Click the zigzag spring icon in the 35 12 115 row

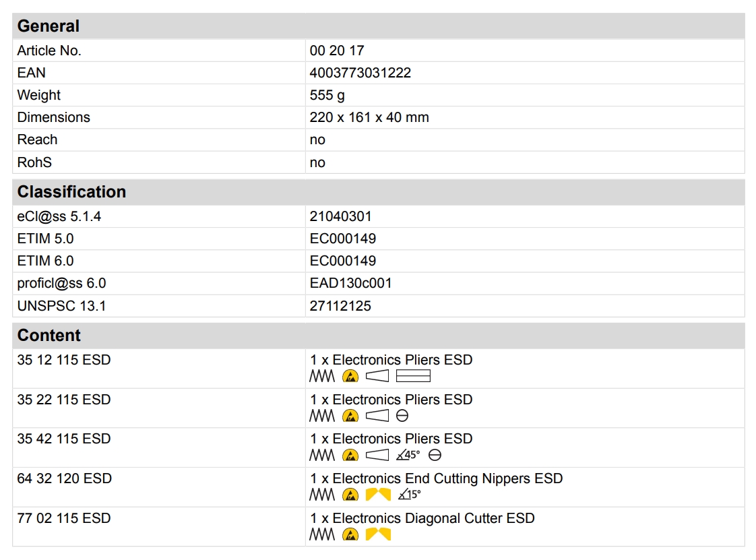tap(321, 377)
